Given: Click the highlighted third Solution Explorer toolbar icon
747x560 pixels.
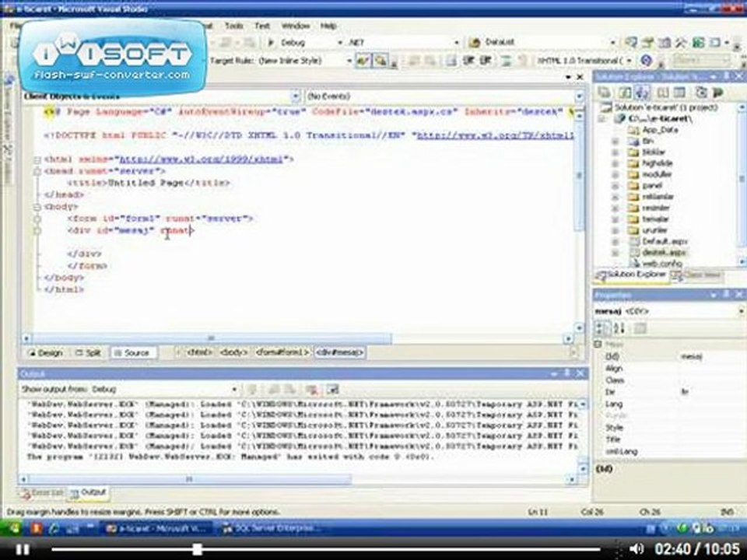Looking at the screenshot, I should (x=642, y=92).
